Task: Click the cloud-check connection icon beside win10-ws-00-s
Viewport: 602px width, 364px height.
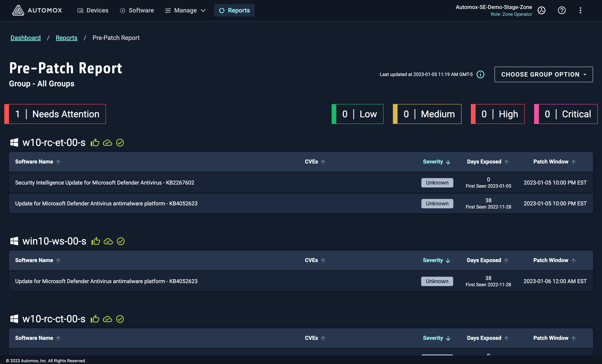Action: [x=108, y=241]
